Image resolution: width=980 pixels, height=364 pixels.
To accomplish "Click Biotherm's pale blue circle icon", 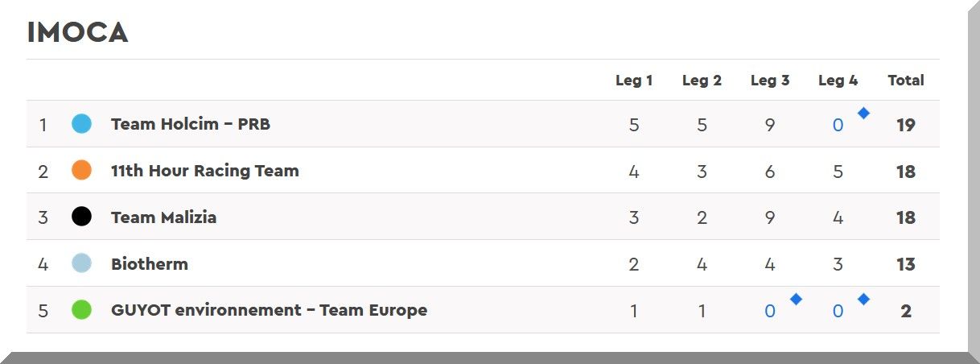I will click(81, 263).
